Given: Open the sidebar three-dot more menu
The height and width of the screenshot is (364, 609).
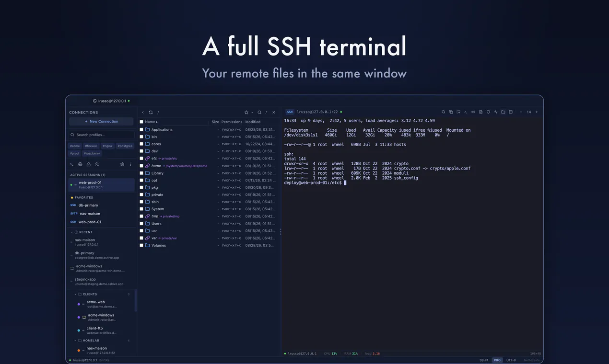Looking at the screenshot, I should click(x=130, y=164).
